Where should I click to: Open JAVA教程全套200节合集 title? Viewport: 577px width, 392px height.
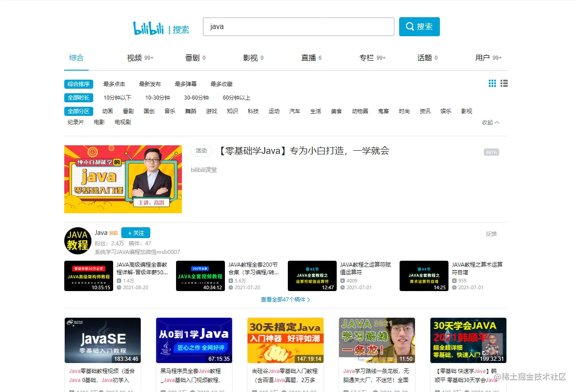(253, 268)
